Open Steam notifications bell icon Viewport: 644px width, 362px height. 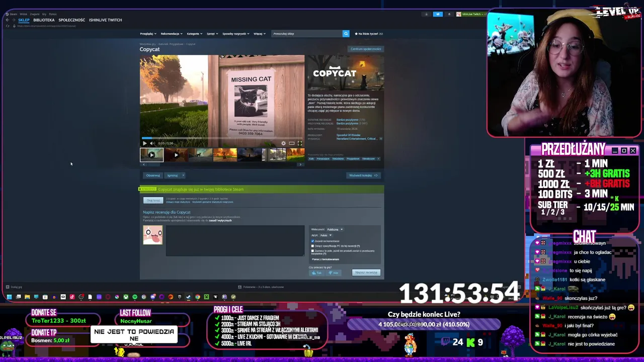(x=449, y=14)
